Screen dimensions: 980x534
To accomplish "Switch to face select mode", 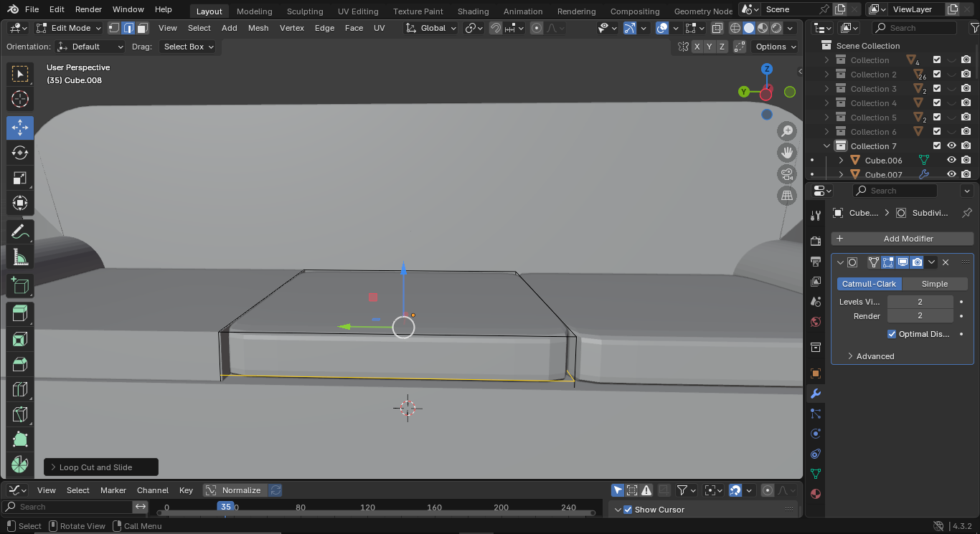I will tap(142, 28).
